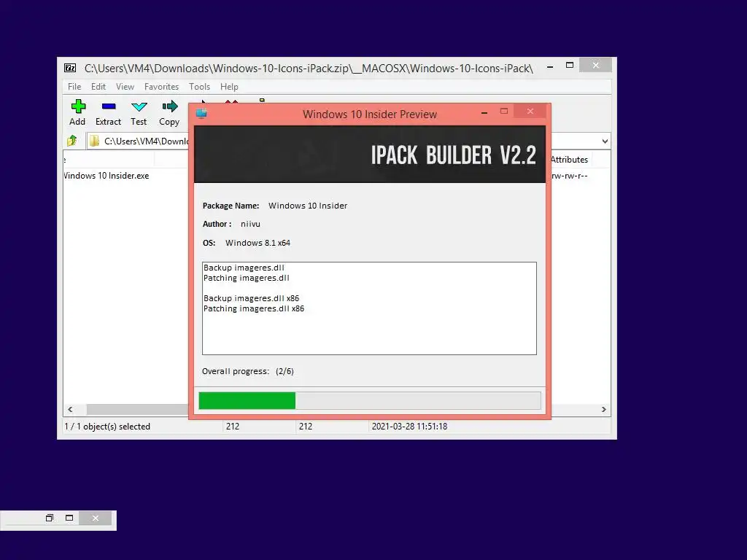747x560 pixels.
Task: Click the package name Windows 10 Insider
Action: pos(308,206)
